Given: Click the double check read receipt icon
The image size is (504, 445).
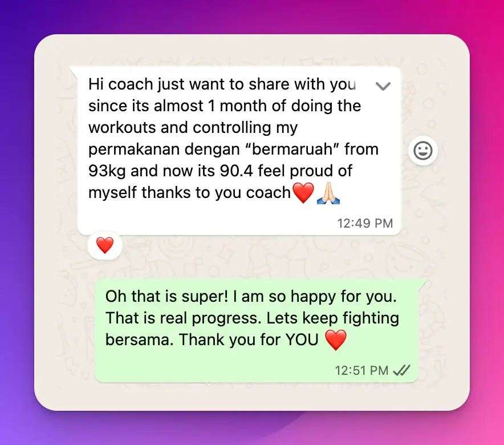Looking at the screenshot, I should [402, 370].
